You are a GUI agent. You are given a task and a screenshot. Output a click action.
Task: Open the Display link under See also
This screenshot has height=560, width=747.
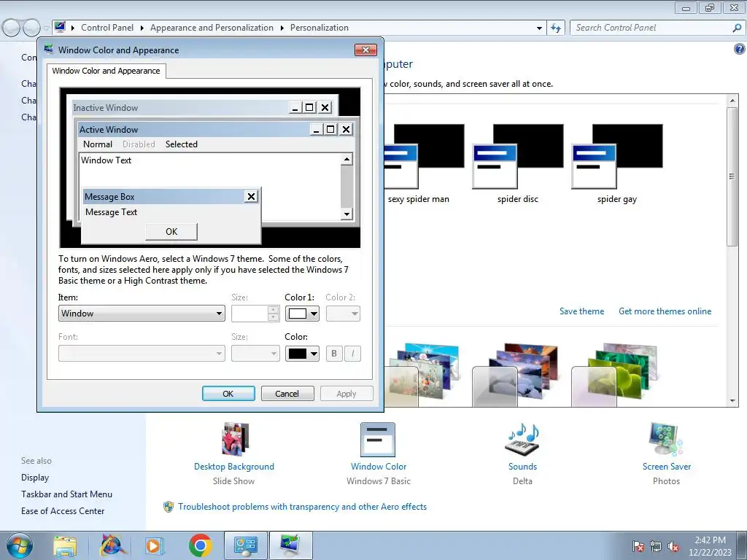[x=35, y=478]
